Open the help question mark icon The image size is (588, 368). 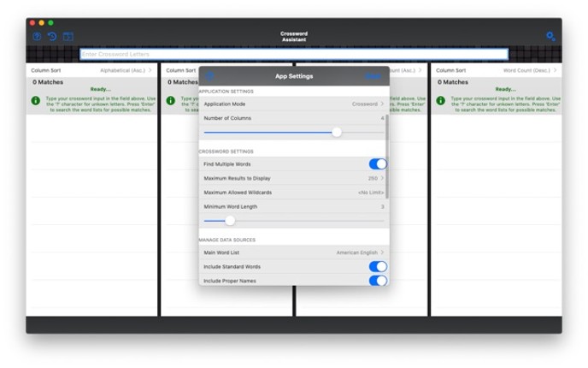click(37, 37)
